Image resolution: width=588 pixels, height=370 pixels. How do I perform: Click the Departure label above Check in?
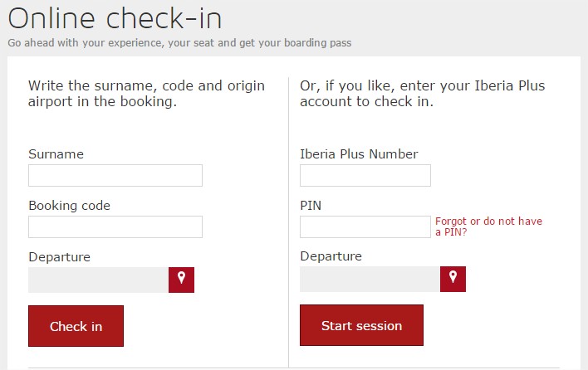(x=59, y=257)
